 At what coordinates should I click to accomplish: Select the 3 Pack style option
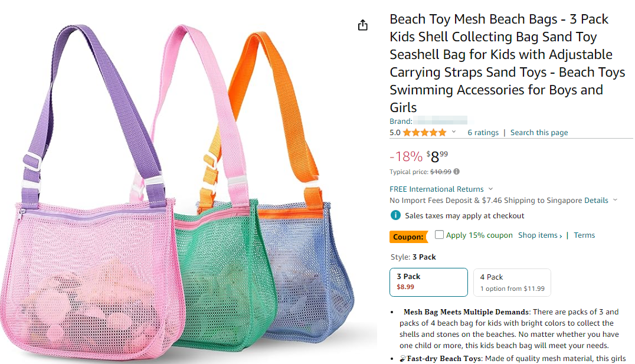[x=428, y=283]
